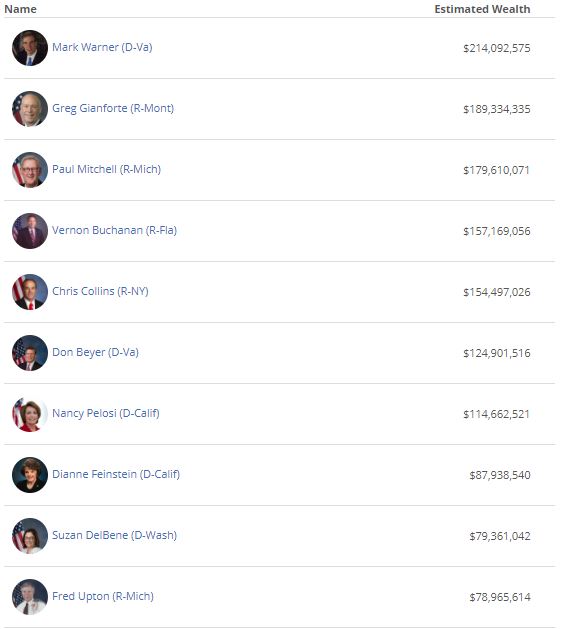The image size is (562, 629).
Task: Click Nancy Pelosi's round portrait photo
Action: click(x=30, y=414)
